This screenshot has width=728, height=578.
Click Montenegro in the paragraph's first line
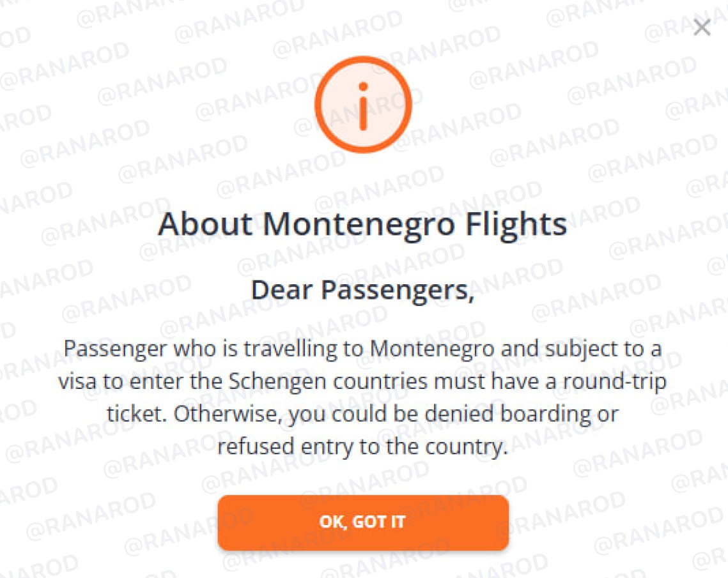[432, 349]
